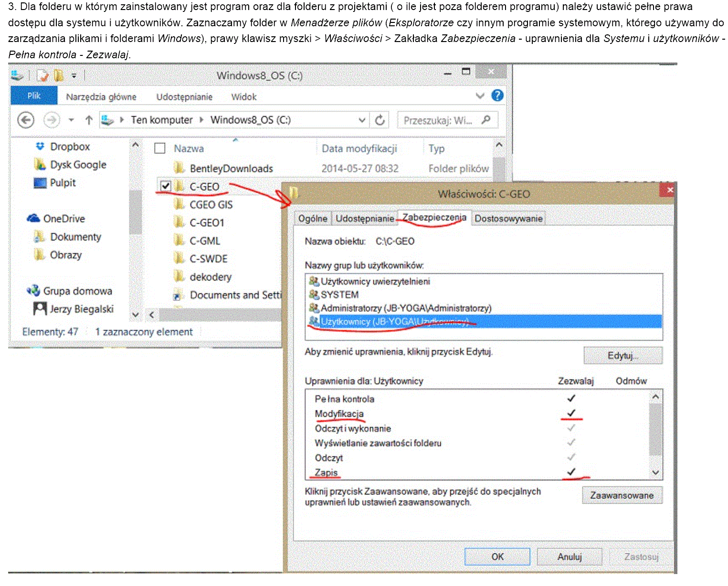Click the file list scroll up arrow
Image resolution: width=728 pixels, height=586 pixels.
(x=499, y=145)
